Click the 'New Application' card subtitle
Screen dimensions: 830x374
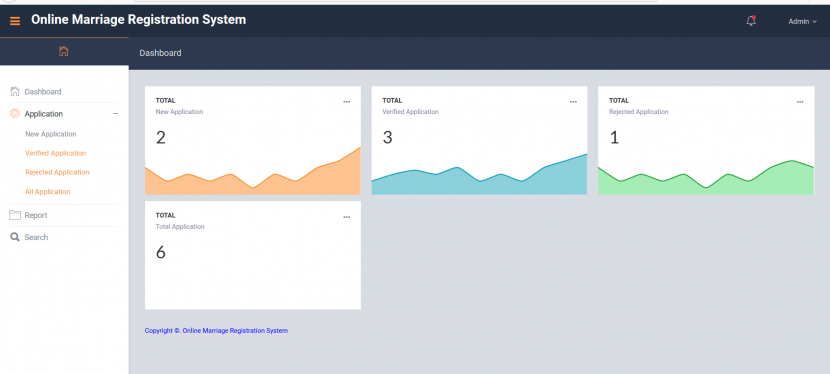(x=179, y=112)
